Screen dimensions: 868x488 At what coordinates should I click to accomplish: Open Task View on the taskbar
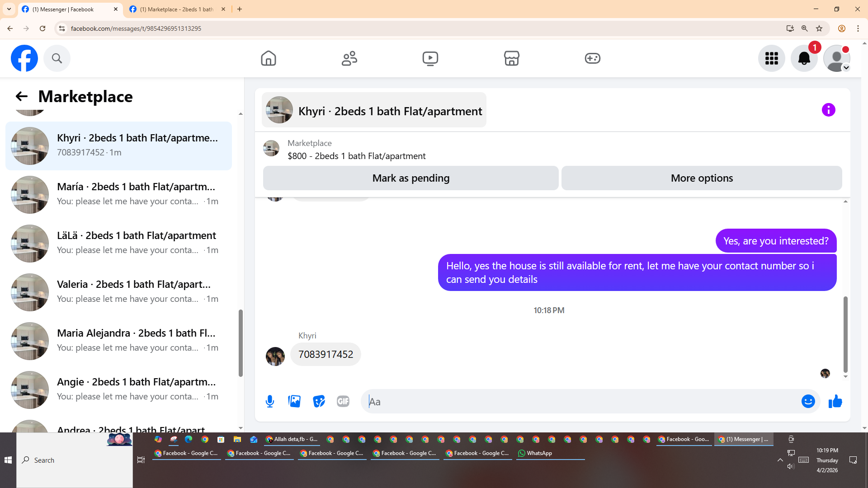(141, 460)
